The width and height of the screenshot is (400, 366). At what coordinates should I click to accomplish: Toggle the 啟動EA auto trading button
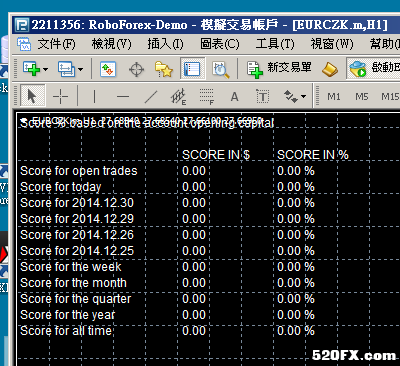374,69
